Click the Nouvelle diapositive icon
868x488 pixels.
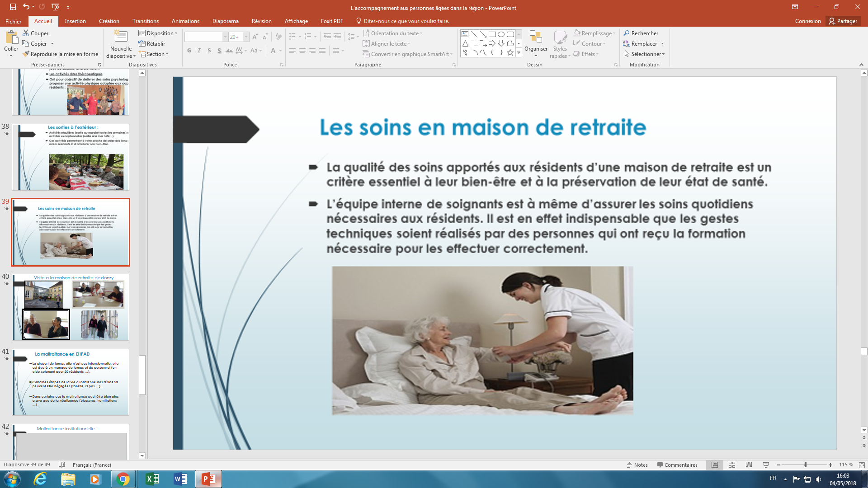tap(121, 37)
